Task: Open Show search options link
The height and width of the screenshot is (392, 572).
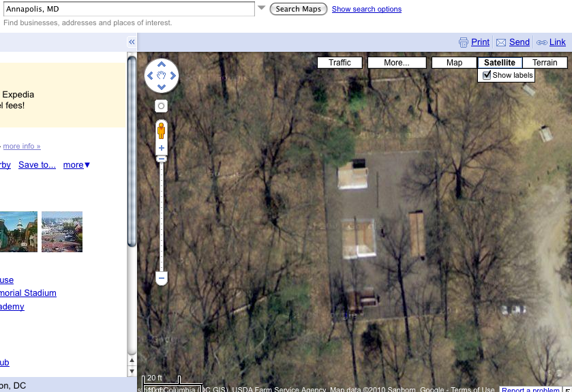Action: tap(367, 9)
